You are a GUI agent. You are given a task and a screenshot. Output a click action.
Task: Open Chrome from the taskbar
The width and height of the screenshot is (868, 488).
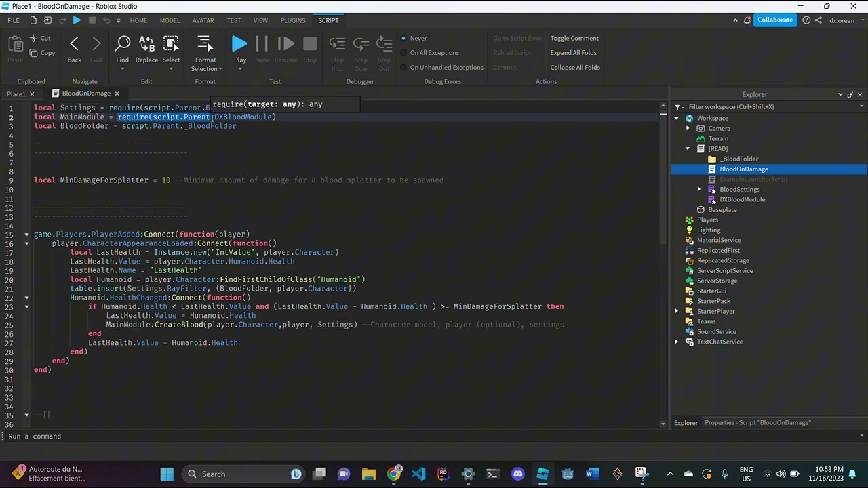(x=393, y=474)
